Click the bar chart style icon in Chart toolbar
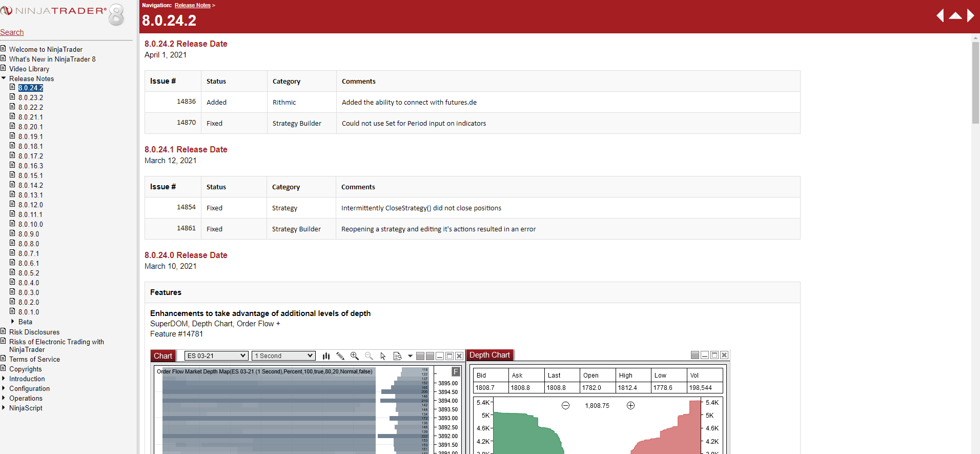980x454 pixels. coord(326,356)
